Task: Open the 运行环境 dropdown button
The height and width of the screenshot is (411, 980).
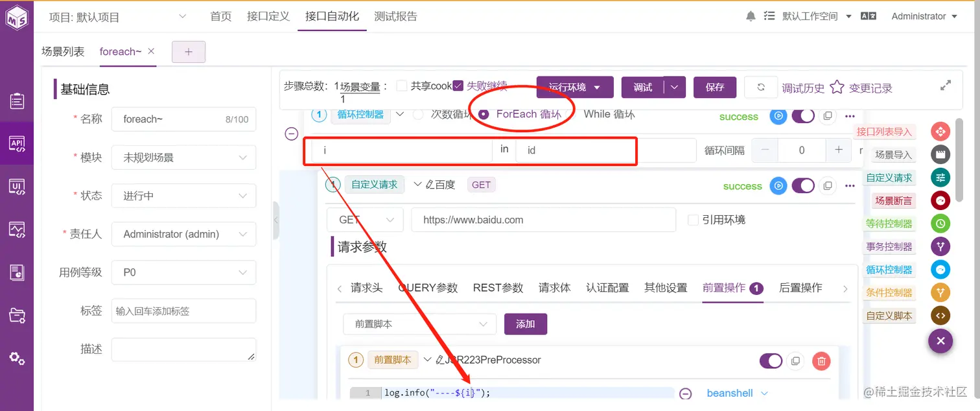Action: pyautogui.click(x=576, y=87)
